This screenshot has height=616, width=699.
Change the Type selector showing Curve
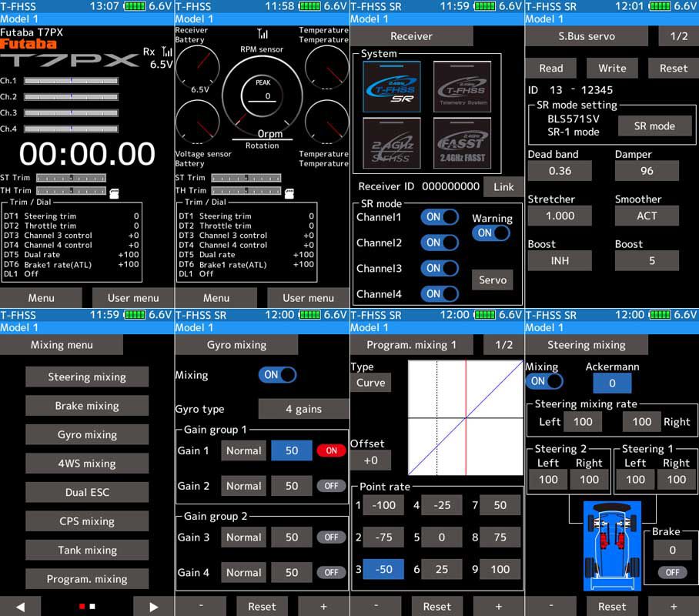coord(371,383)
